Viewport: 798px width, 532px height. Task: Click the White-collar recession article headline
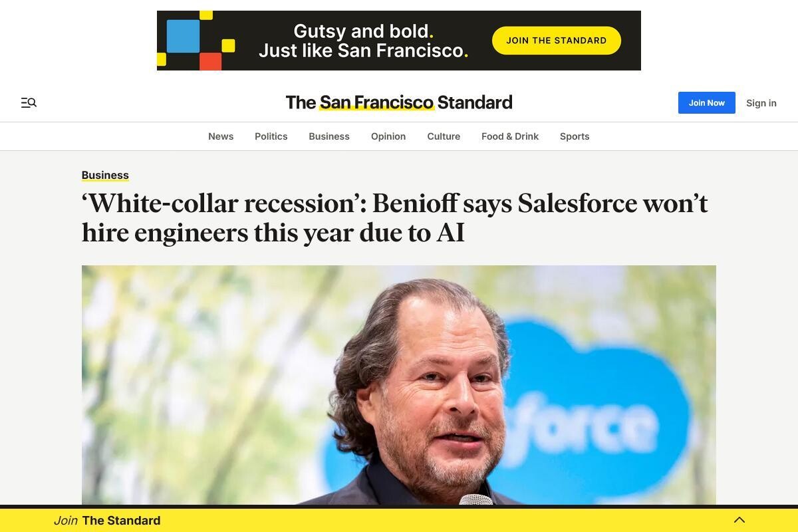tap(394, 217)
